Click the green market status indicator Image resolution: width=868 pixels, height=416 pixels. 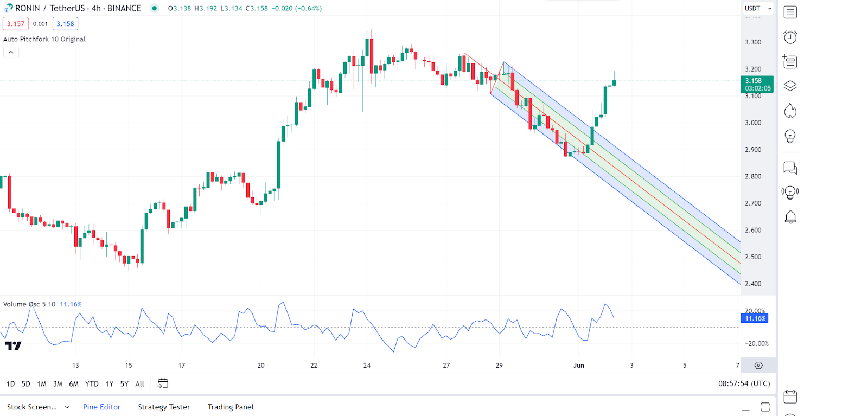click(x=155, y=8)
